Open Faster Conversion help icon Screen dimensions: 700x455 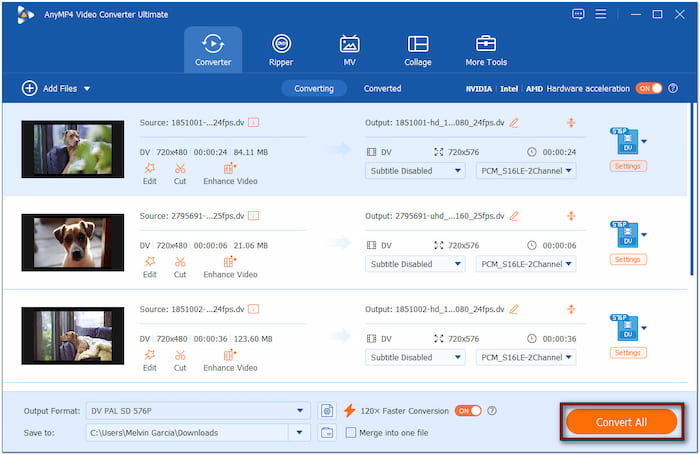(x=492, y=411)
